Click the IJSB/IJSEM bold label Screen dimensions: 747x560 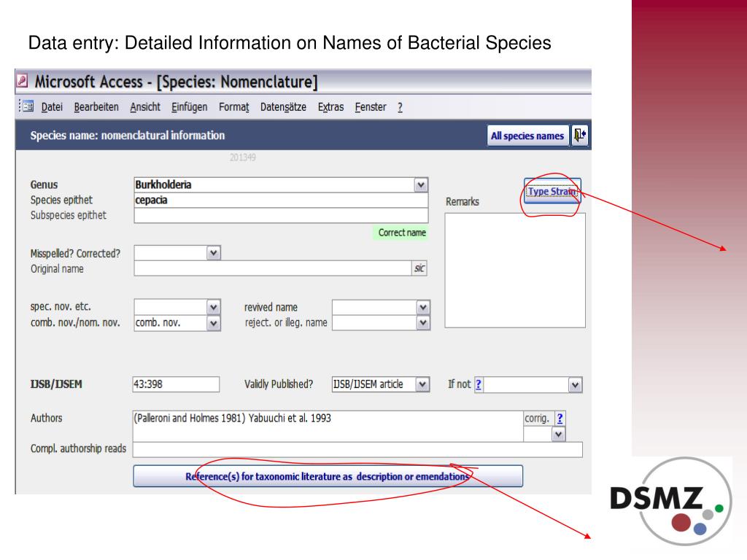click(x=56, y=384)
